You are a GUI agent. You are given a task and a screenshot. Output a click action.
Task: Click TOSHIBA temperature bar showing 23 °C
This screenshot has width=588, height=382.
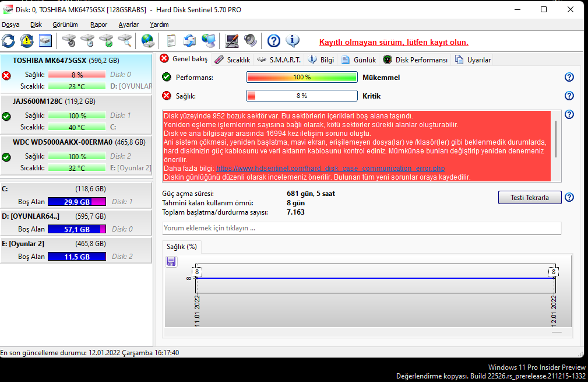77,86
